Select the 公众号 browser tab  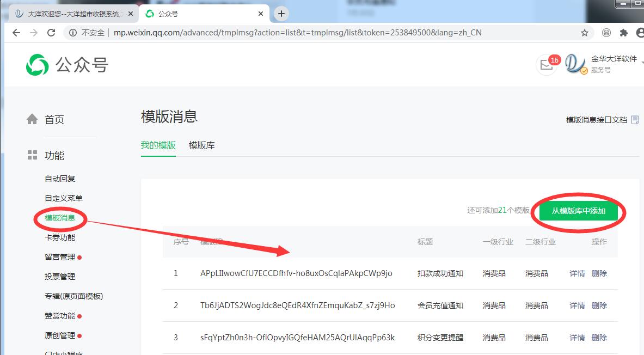coord(204,14)
